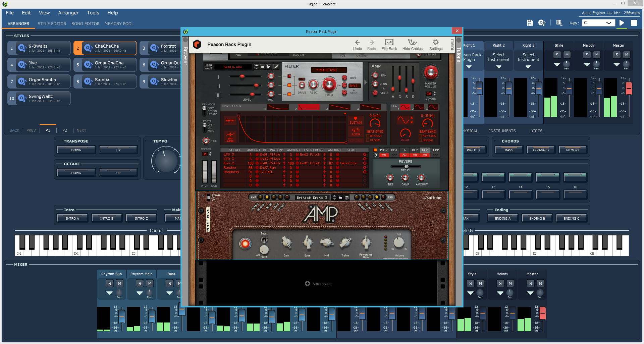Open the mixer settings icon in toolbar
Viewport: 644px width, 344px height.
[x=559, y=23]
